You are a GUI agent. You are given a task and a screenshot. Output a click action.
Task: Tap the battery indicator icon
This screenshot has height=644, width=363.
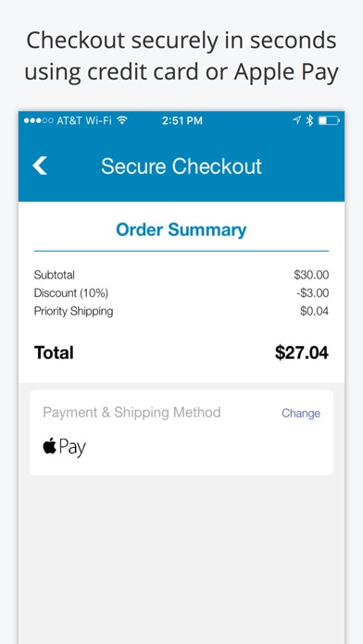(x=329, y=120)
